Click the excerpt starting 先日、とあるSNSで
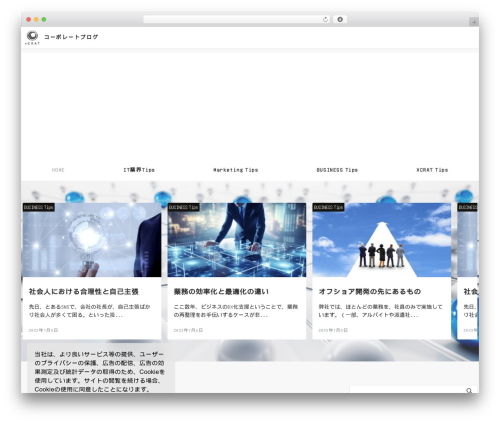 pyautogui.click(x=90, y=311)
